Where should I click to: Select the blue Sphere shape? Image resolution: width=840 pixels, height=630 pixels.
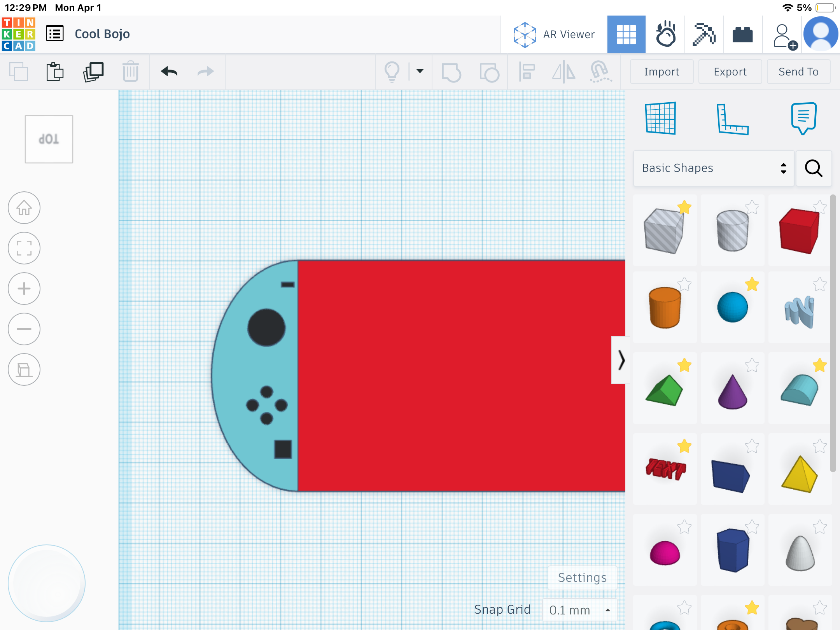tap(732, 307)
